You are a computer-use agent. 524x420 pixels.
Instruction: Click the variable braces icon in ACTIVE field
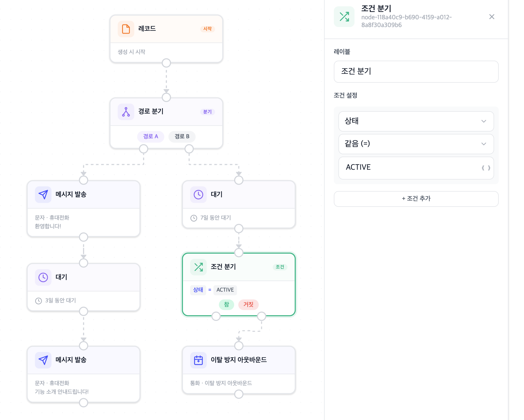coord(486,168)
